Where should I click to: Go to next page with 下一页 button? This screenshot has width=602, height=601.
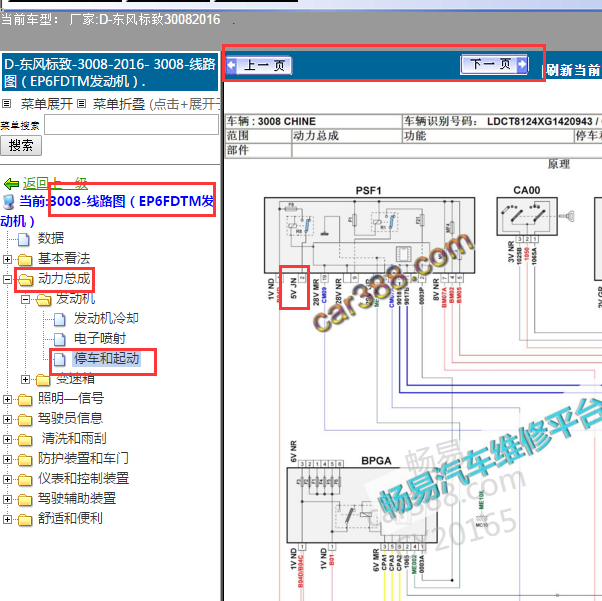(494, 64)
